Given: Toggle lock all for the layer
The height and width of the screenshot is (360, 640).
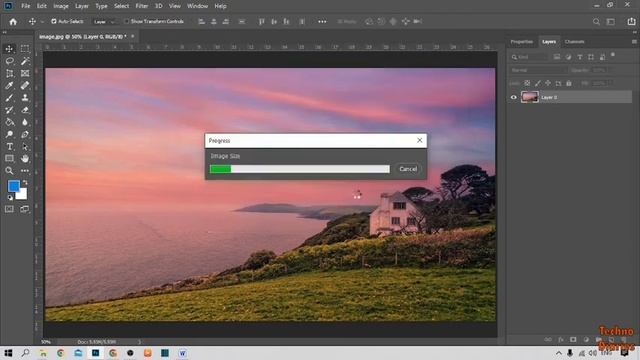Looking at the screenshot, I should (569, 83).
